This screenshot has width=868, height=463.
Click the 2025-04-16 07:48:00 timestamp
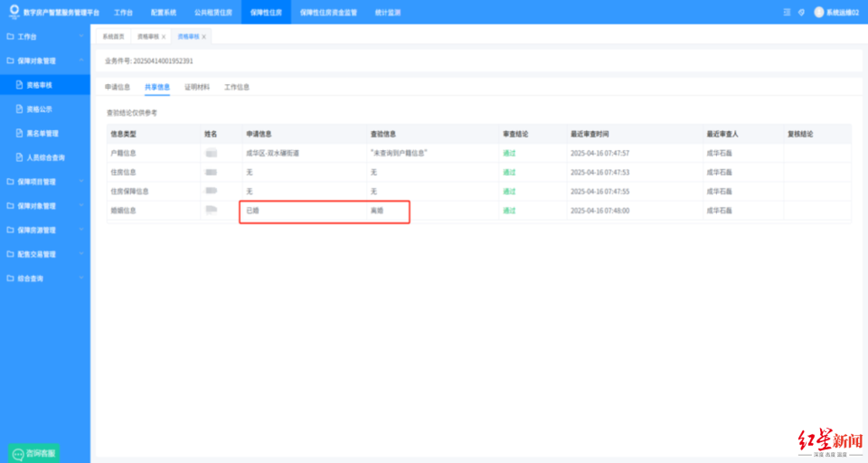click(x=600, y=211)
